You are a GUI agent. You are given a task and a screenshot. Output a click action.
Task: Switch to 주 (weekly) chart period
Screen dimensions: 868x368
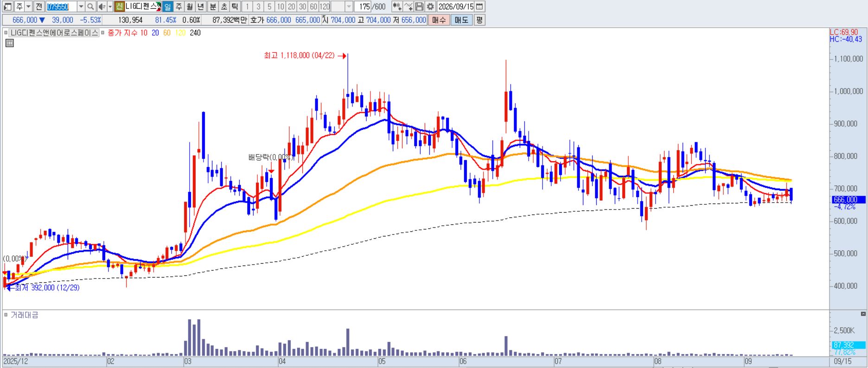pos(179,6)
